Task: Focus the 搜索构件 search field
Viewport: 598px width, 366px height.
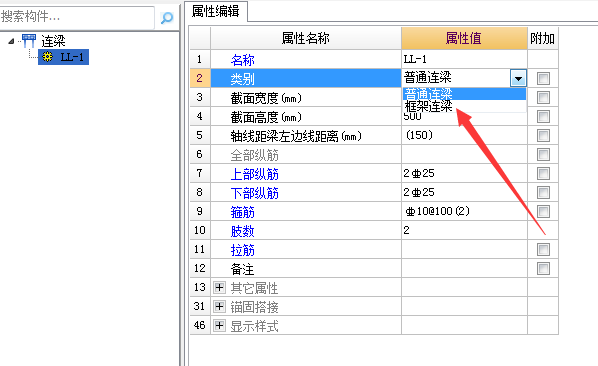Action: pos(77,17)
